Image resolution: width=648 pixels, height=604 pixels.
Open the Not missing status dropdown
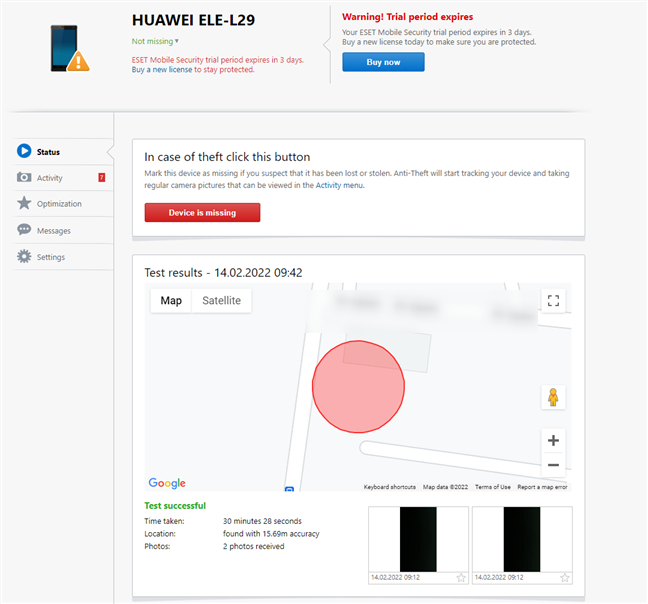[155, 41]
